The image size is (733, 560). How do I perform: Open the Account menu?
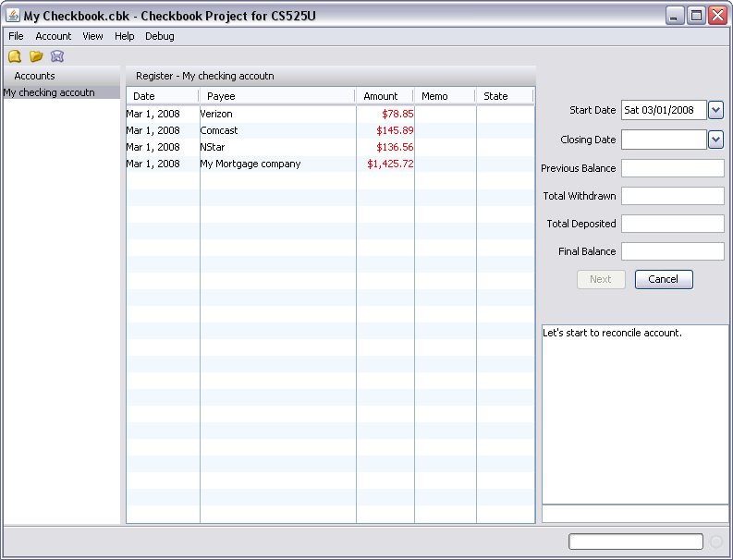click(x=54, y=36)
